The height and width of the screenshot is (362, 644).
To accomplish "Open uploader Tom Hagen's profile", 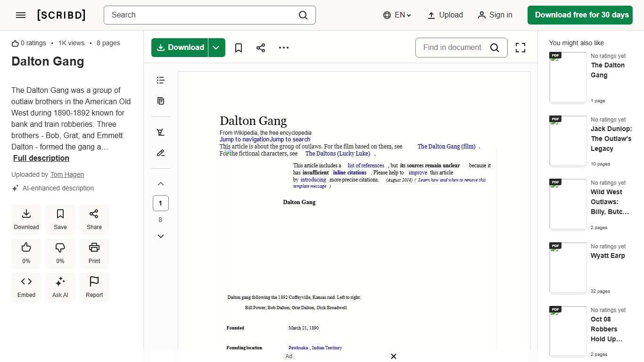I will [66, 174].
